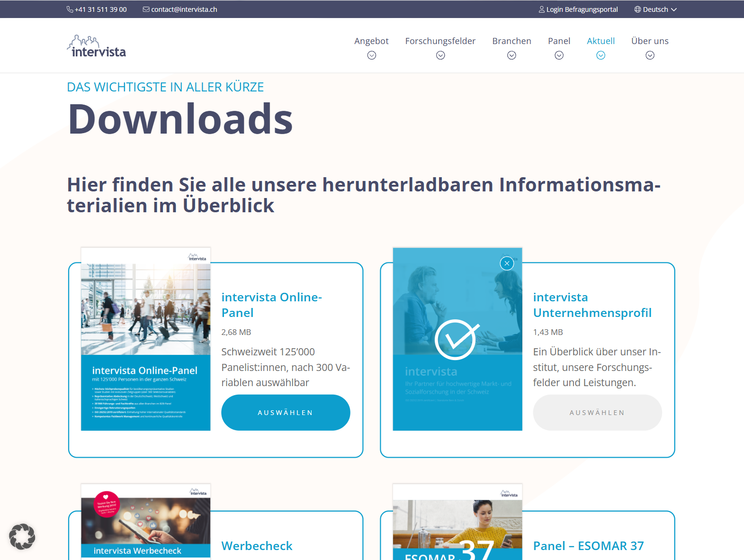Open the Forschungsfelder menu item
The height and width of the screenshot is (560, 744).
tap(440, 41)
